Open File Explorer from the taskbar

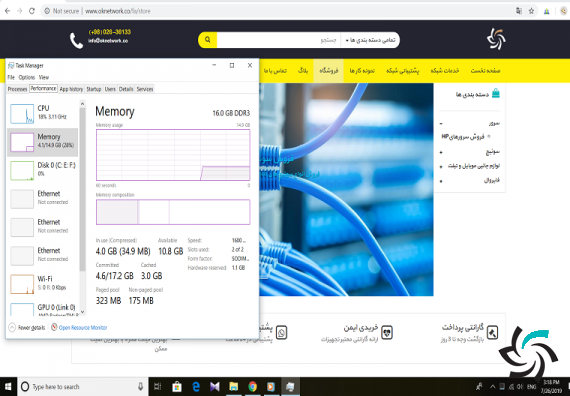pyautogui.click(x=233, y=387)
